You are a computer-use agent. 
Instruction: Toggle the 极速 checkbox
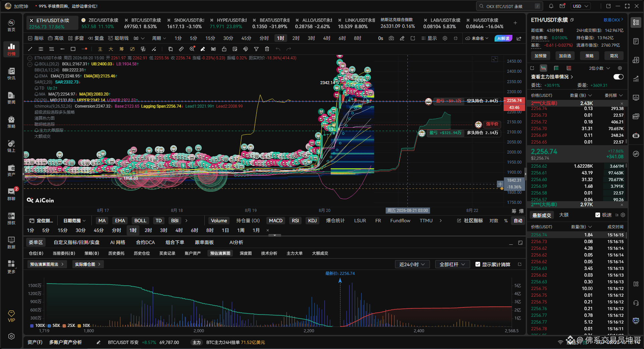pos(598,215)
